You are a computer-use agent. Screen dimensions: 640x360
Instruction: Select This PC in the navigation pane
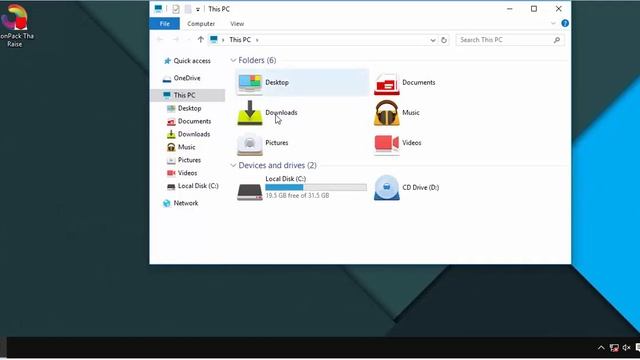[x=188, y=95]
